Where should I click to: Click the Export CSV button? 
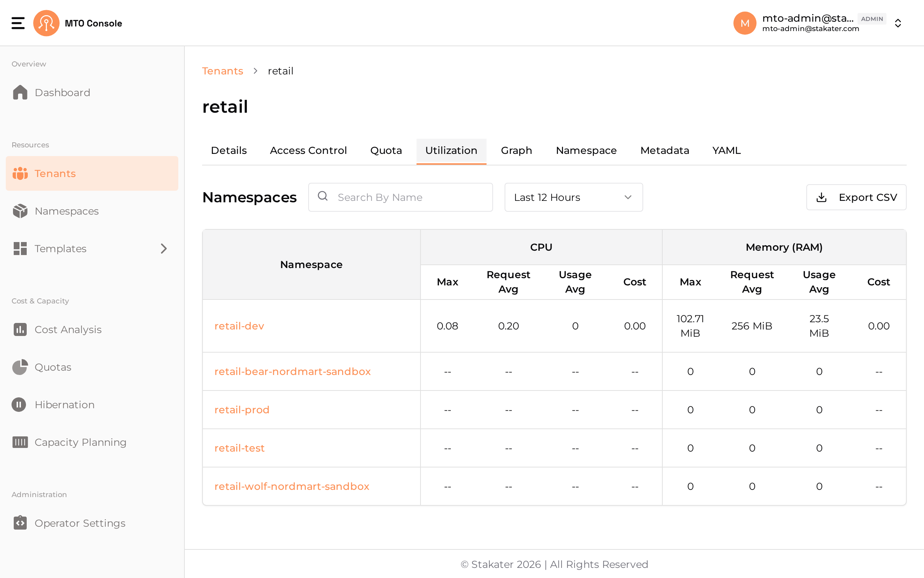tap(856, 197)
